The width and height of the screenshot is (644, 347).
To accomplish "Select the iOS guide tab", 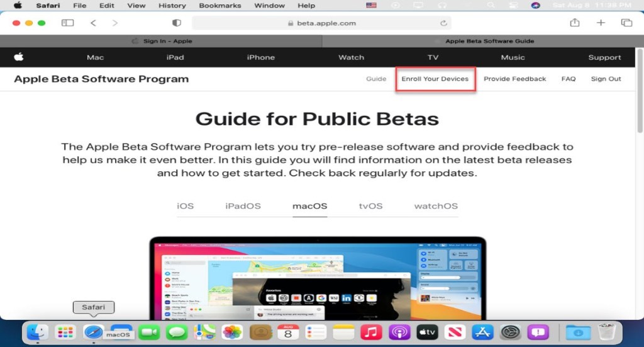I will tap(186, 206).
